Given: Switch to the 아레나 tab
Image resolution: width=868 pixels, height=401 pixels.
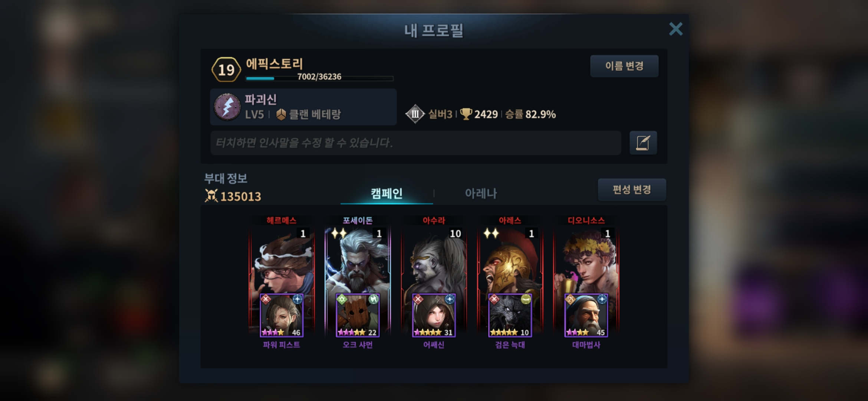Looking at the screenshot, I should click(481, 193).
